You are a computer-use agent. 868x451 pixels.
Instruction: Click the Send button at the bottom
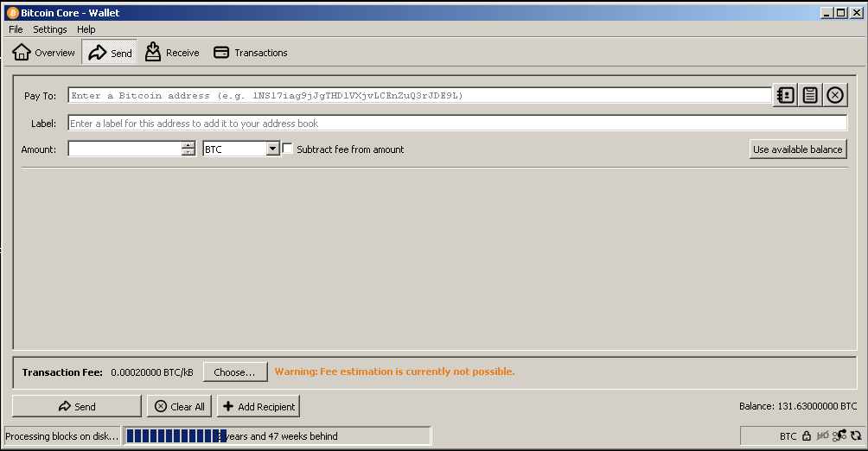point(76,406)
